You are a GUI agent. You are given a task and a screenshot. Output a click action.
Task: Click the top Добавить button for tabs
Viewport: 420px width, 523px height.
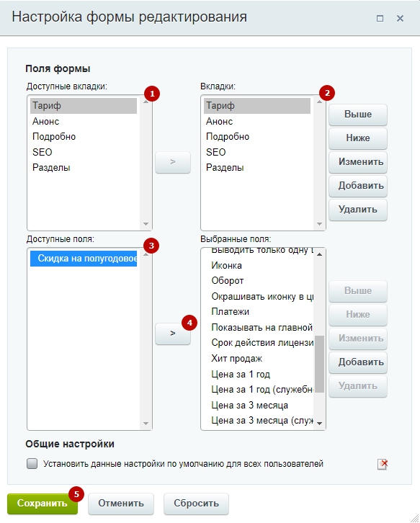[x=358, y=186]
